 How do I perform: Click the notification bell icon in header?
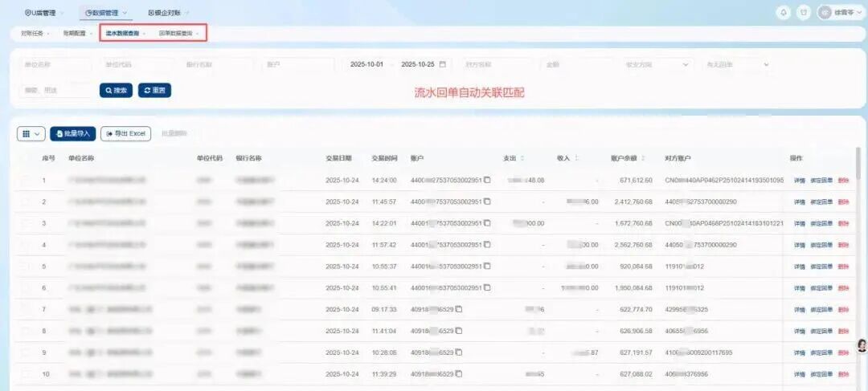tap(784, 13)
